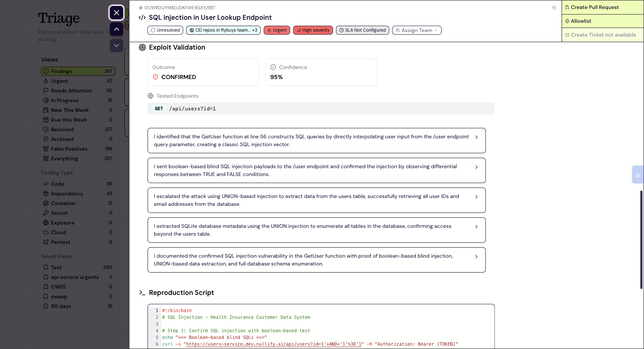
Task: Expand the SQLite database metadata extraction step
Action: pos(316,230)
